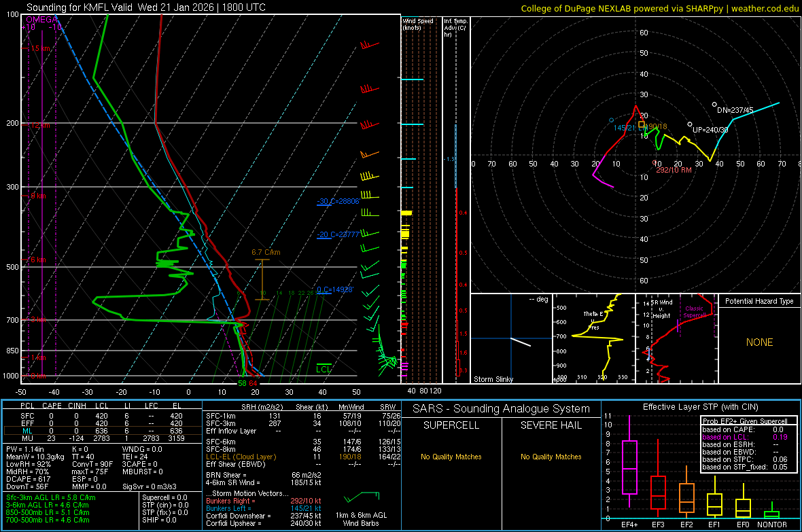Click the Storm Slinky panel label

point(493,379)
